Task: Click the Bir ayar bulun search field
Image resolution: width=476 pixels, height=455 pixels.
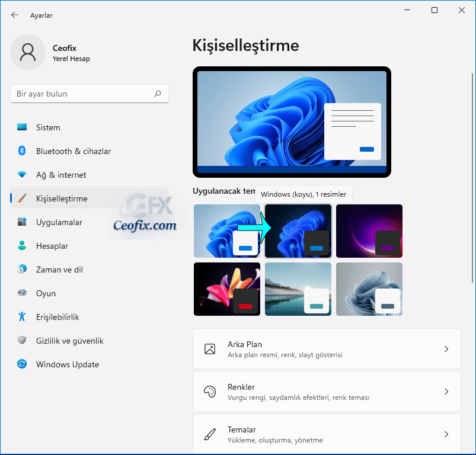Action: (90, 94)
